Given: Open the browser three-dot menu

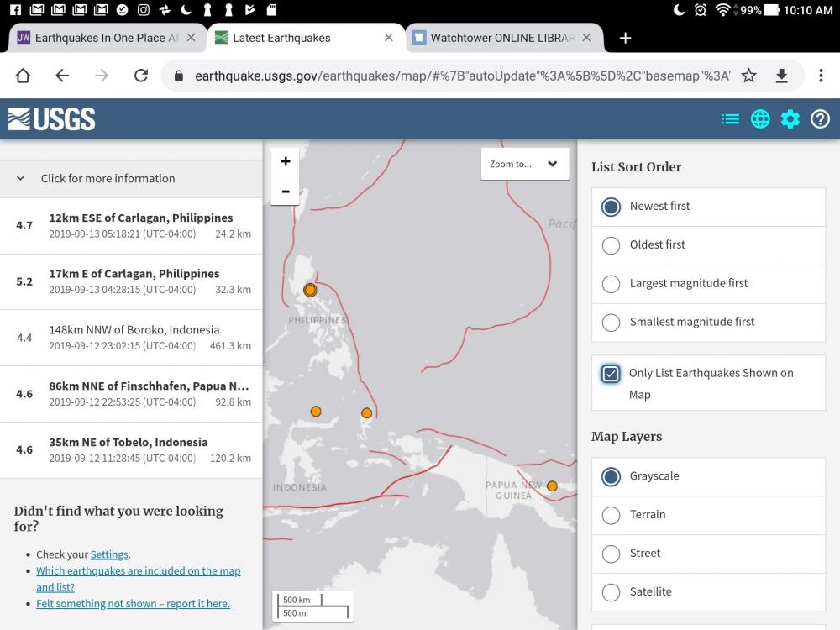Looking at the screenshot, I should click(x=822, y=75).
